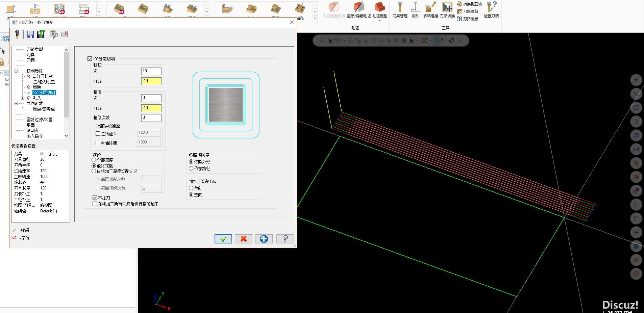
Task: Click gear icon in right viewport toolbar
Action: [636, 260]
